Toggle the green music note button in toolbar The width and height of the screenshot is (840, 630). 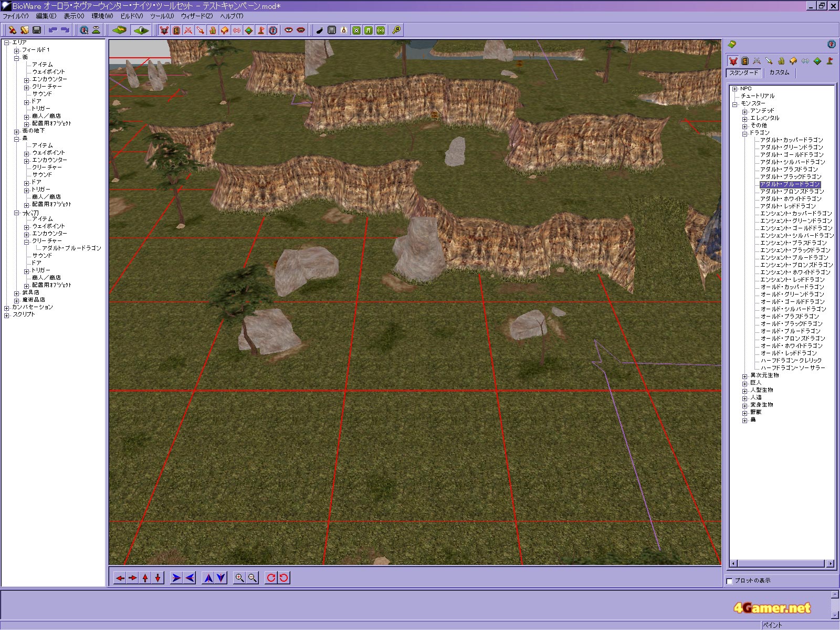click(369, 30)
